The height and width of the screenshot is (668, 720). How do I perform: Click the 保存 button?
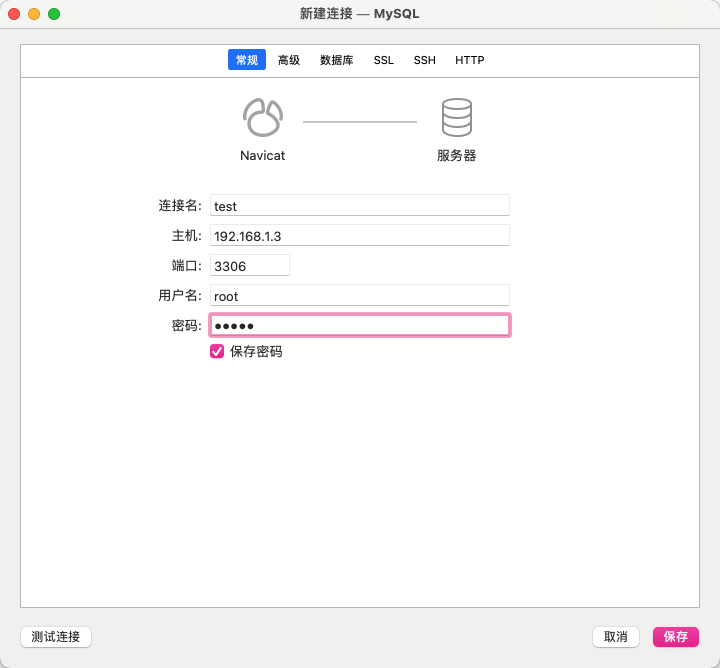click(675, 637)
